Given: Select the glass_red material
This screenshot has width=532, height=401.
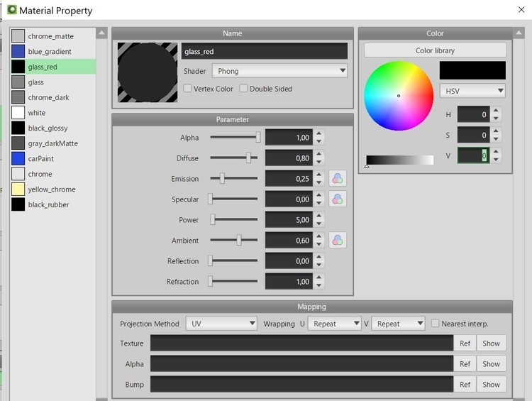Looking at the screenshot, I should tap(53, 67).
